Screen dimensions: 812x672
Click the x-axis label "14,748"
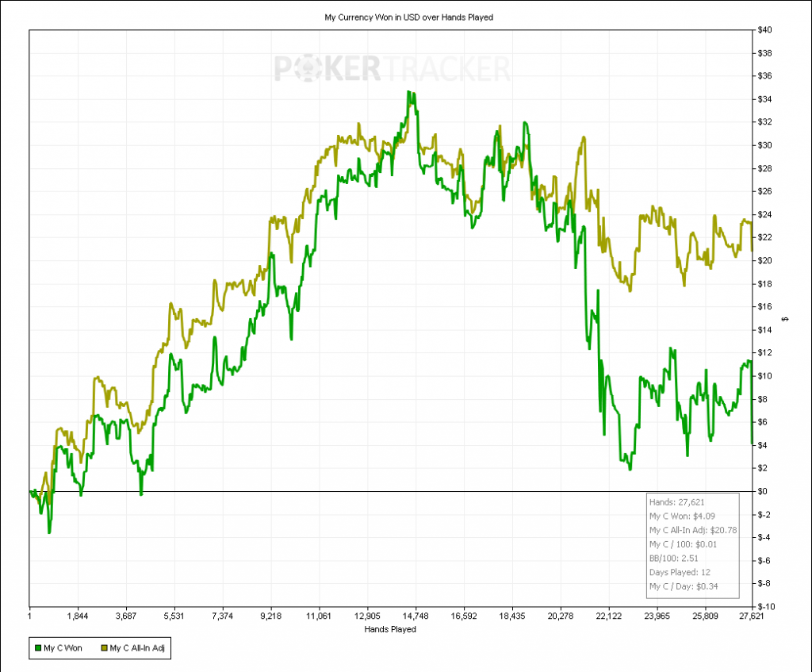click(416, 616)
